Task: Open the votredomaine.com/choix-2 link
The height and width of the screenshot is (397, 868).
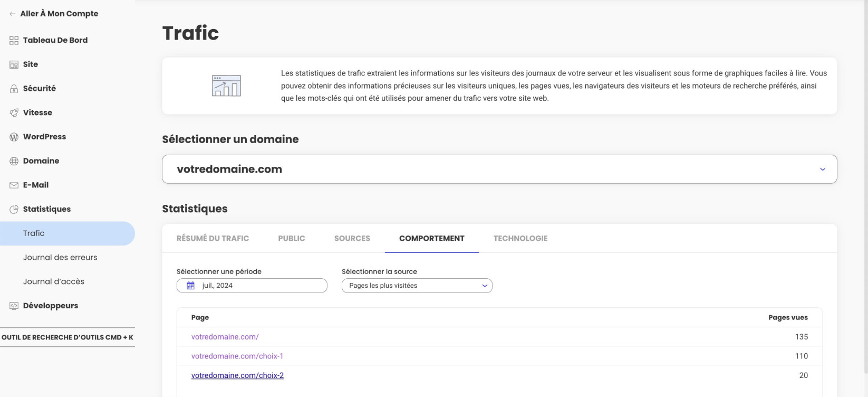Action: tap(237, 375)
